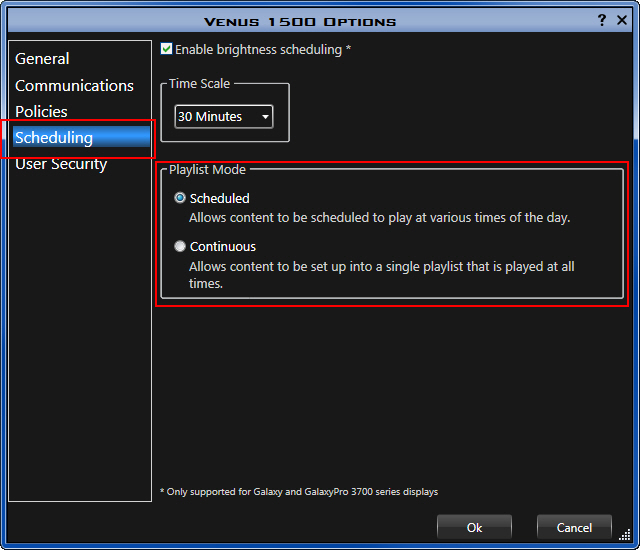Image resolution: width=640 pixels, height=550 pixels.
Task: Click the Galaxy series support footnote
Action: click(x=299, y=492)
